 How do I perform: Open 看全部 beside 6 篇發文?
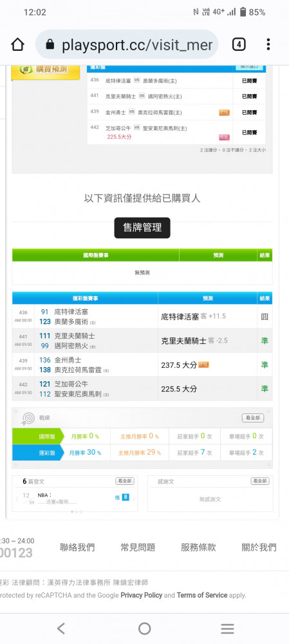tap(125, 481)
